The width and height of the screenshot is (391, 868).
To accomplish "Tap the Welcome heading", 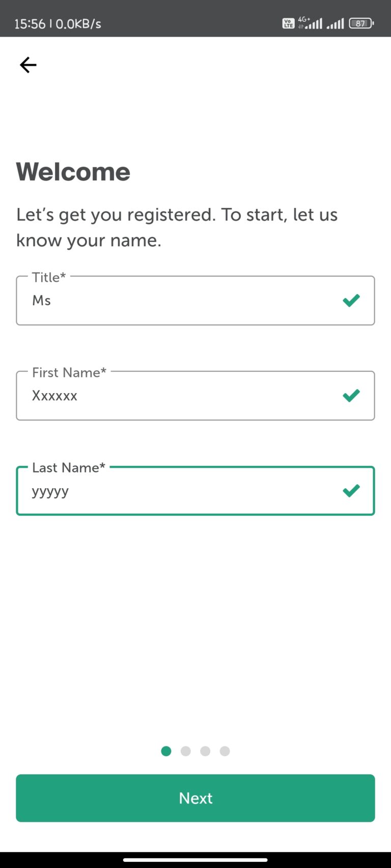I will (73, 172).
